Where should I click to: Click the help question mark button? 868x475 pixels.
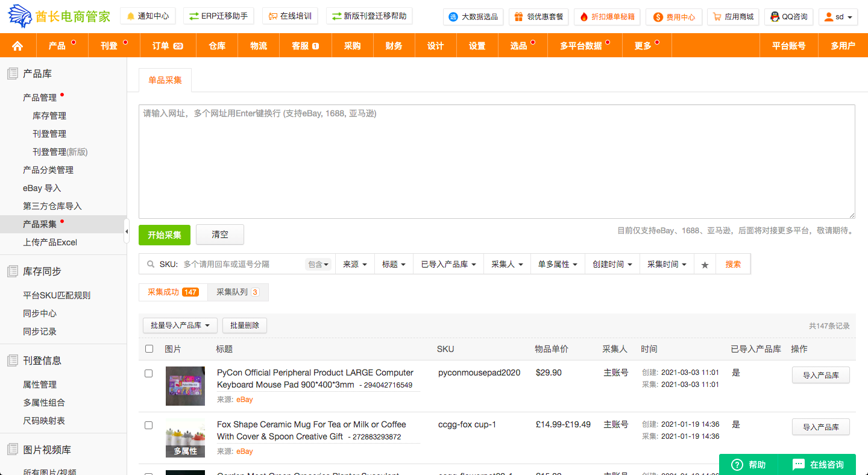748,465
